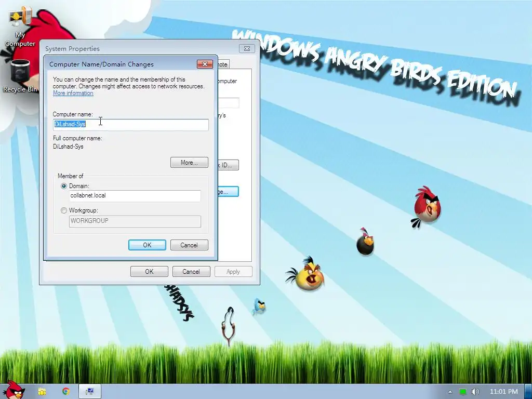Open the More information link

(x=73, y=93)
